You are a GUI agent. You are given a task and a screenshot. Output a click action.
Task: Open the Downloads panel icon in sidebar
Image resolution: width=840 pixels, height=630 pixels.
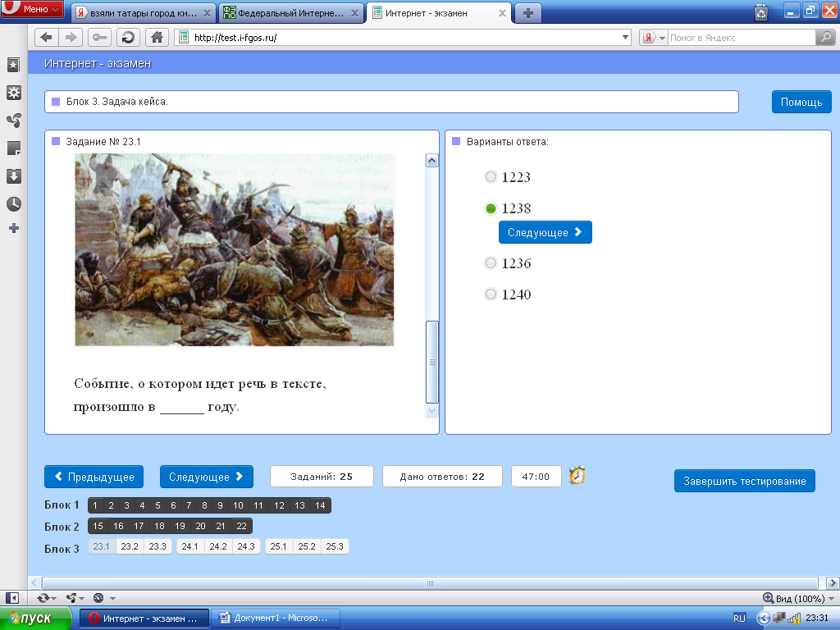coord(13,176)
